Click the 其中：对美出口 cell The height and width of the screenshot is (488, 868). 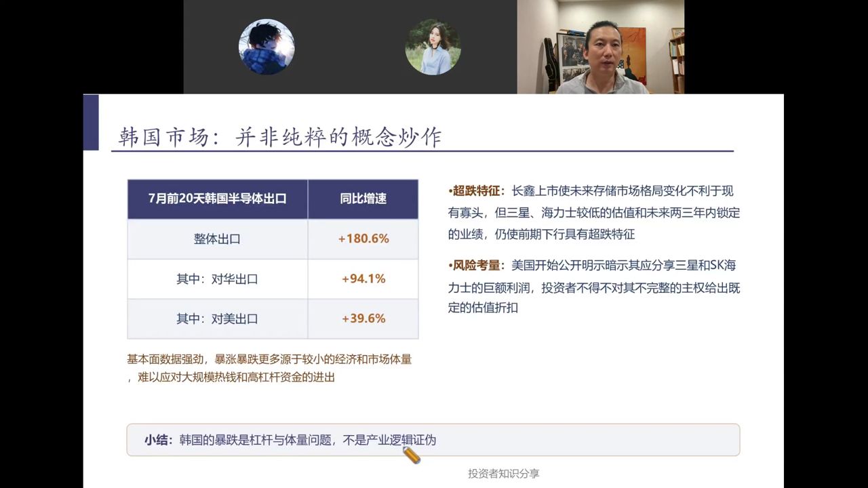click(x=218, y=319)
